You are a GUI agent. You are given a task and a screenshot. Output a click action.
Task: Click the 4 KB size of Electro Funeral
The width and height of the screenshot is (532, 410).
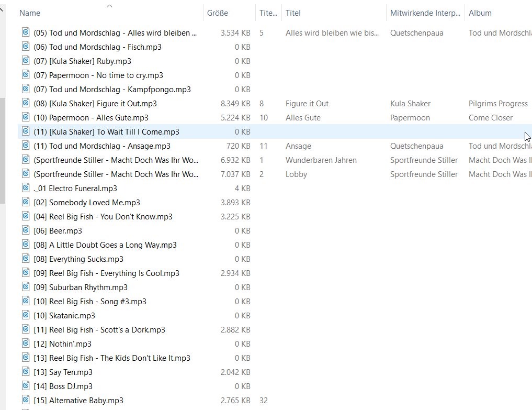[x=243, y=189]
